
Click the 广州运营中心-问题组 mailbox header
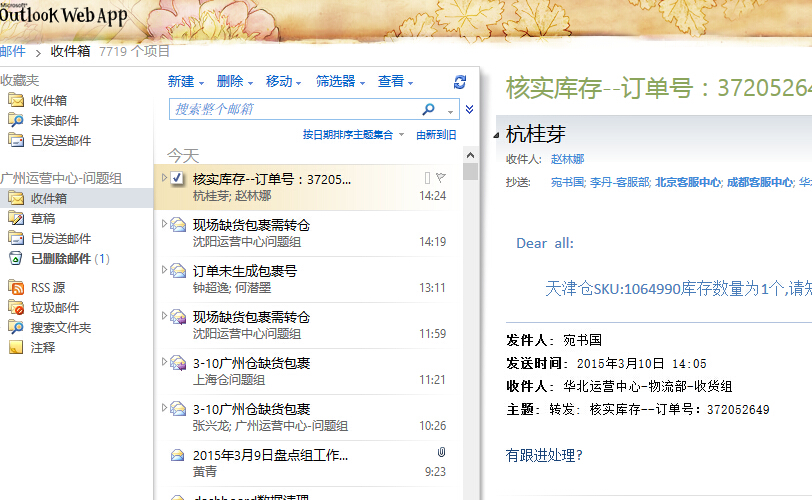pyautogui.click(x=61, y=179)
